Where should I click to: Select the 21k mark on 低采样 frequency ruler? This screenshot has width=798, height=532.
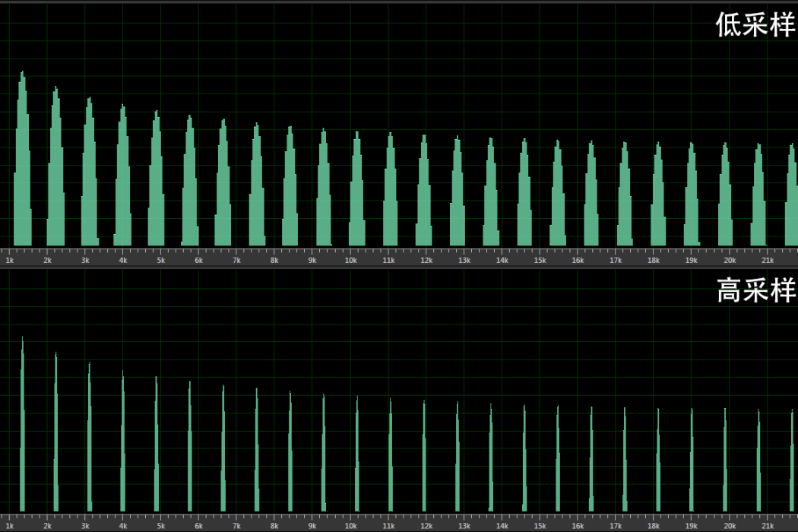tap(768, 260)
